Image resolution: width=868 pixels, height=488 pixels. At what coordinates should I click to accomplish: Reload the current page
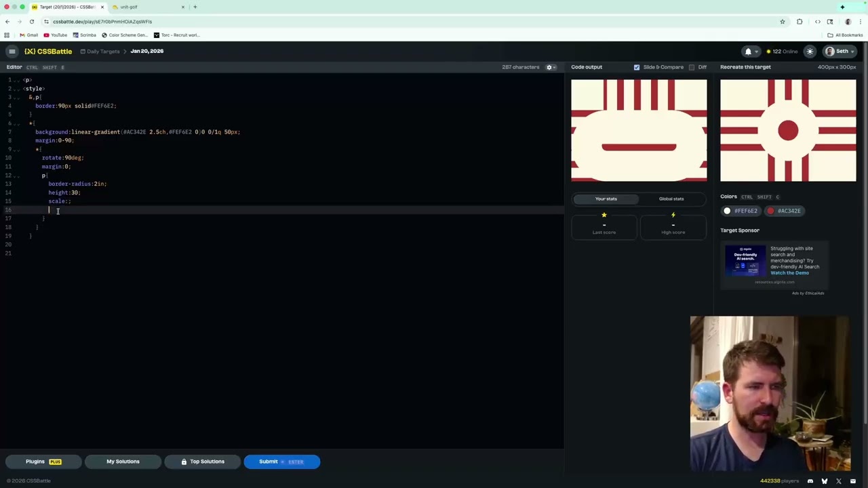32,22
